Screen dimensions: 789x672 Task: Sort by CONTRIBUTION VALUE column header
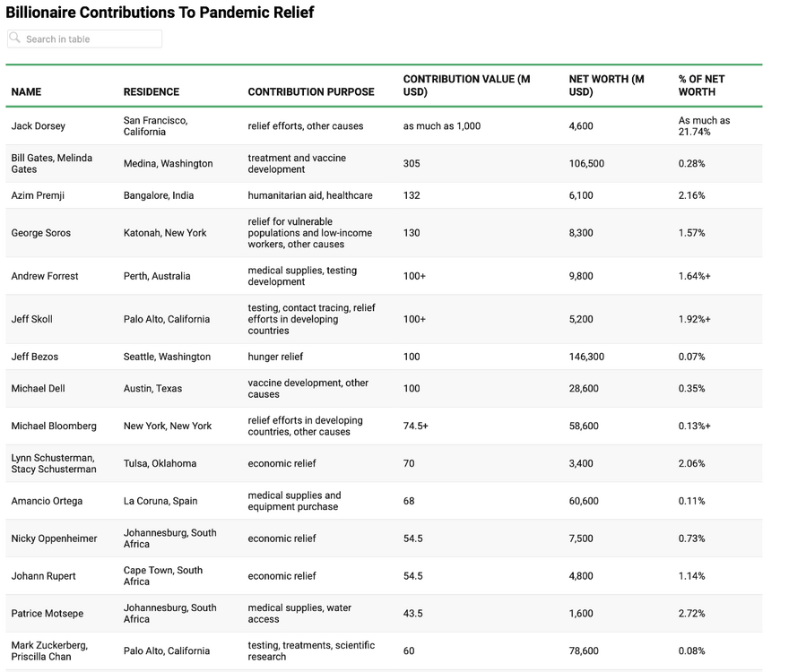coord(466,85)
